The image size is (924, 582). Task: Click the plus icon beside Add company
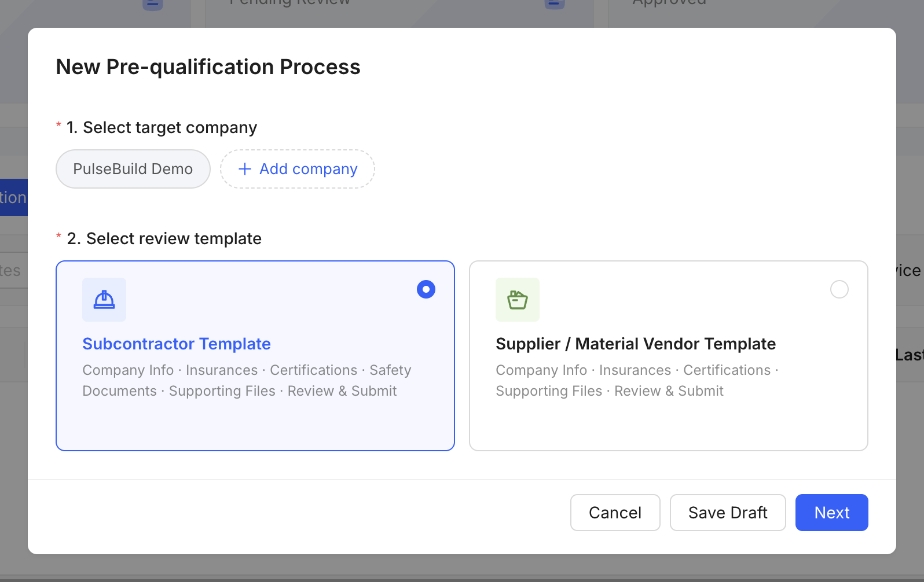[245, 169]
